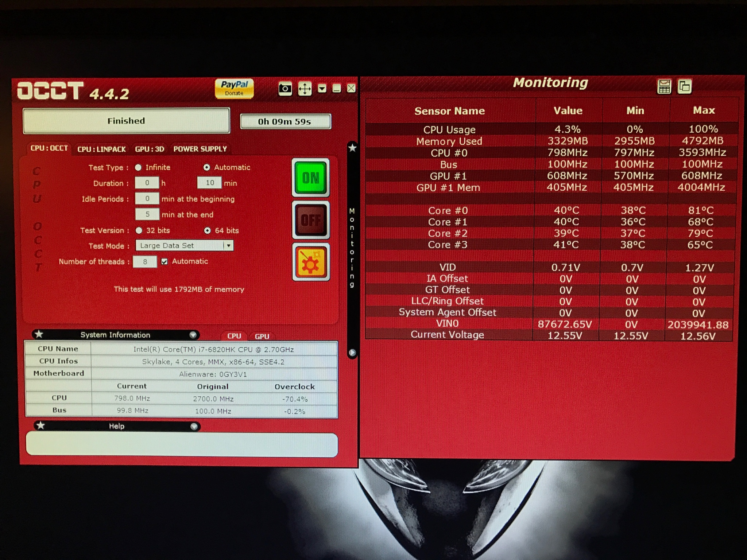Screen dimensions: 747x560
Task: Toggle Monitoring strip bottom round button
Action: [352, 353]
